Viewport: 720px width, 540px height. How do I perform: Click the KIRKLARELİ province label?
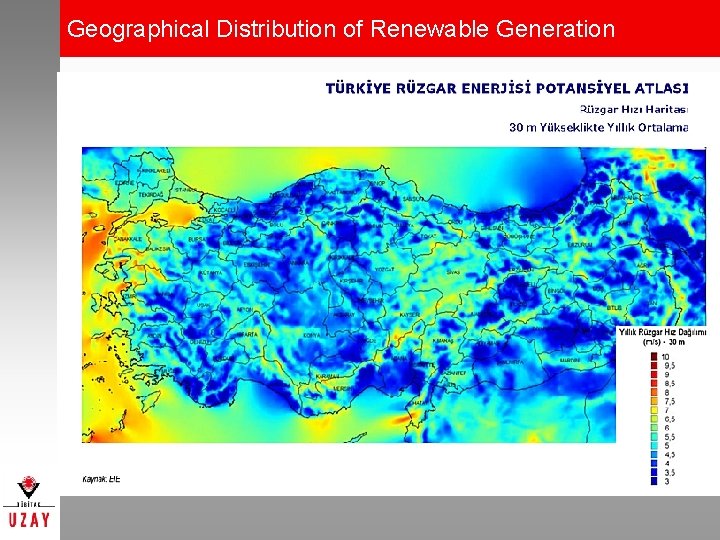point(154,170)
